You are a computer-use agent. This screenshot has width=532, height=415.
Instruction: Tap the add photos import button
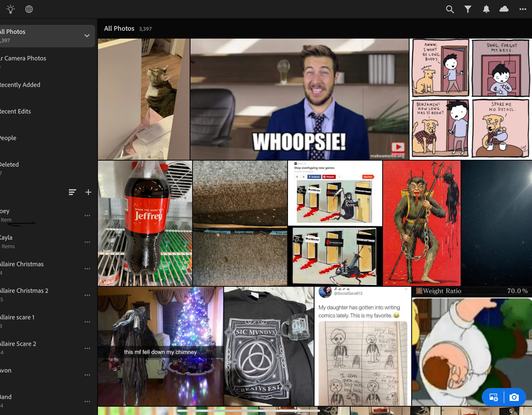tap(494, 397)
